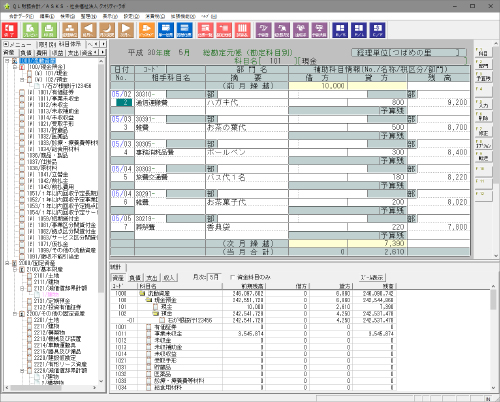Click the second blue slip-list toolbar icon

(184, 30)
